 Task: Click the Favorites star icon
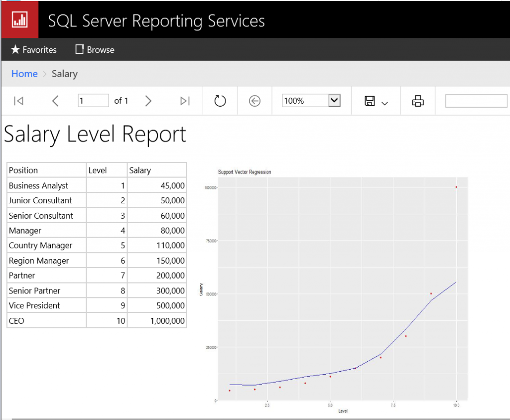[15, 49]
